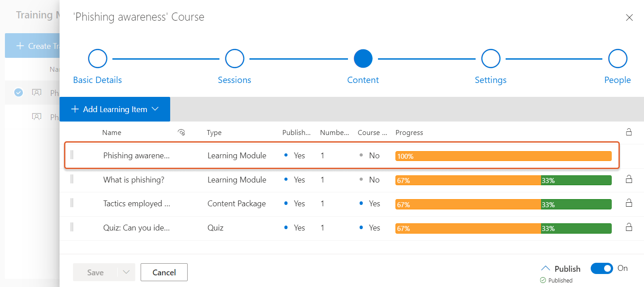Close the Phishing awareness Course panel
The image size is (644, 287).
click(629, 17)
